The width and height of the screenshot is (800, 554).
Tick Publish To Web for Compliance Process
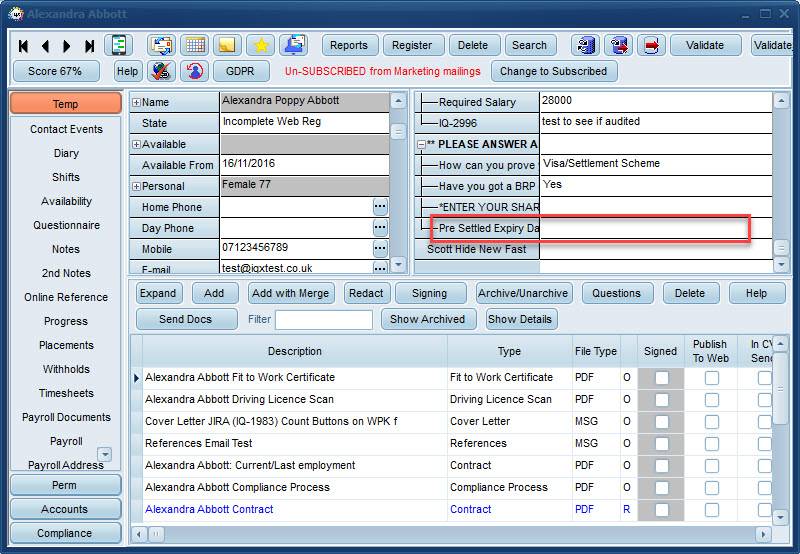712,487
